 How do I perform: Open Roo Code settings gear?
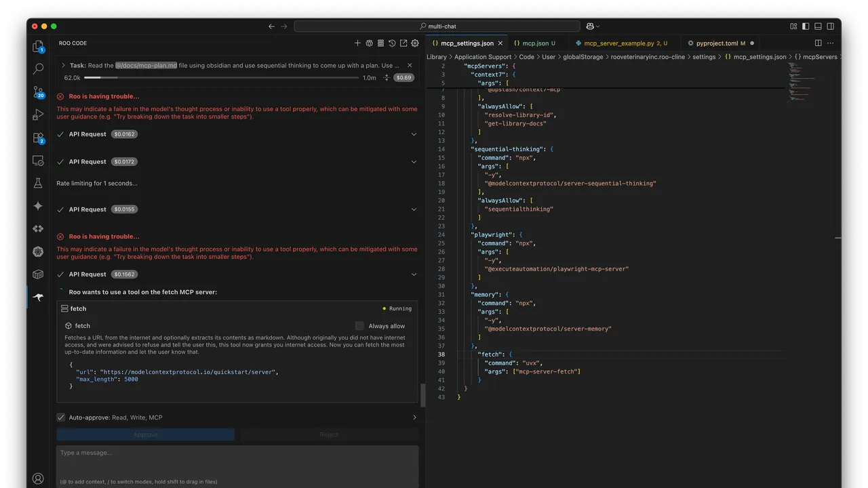tap(415, 43)
